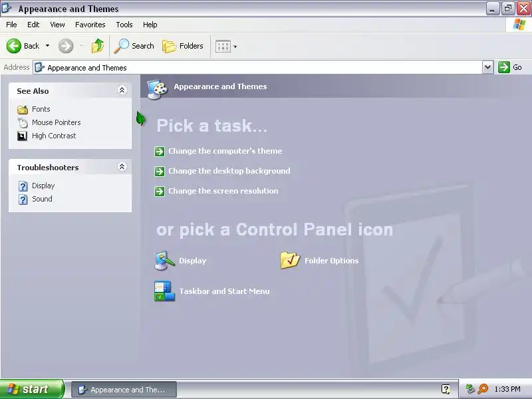Screen dimensions: 532x399
Task: Click the grayed Forward arrow icon
Action: (x=66, y=46)
